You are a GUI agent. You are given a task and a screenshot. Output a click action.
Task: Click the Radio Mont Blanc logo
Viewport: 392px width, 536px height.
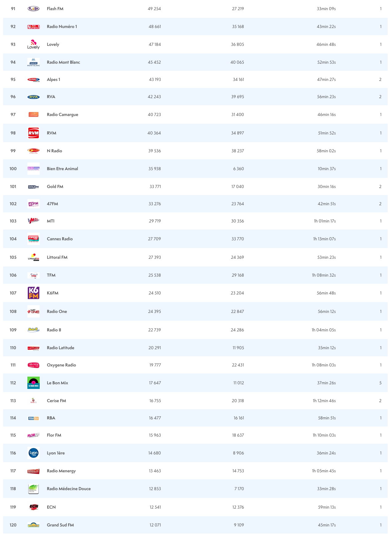coord(33,62)
